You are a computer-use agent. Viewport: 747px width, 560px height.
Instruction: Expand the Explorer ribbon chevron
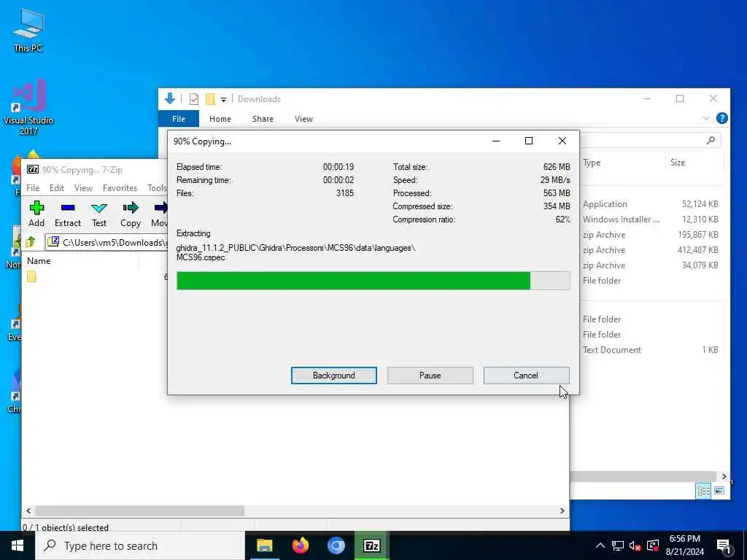[706, 118]
